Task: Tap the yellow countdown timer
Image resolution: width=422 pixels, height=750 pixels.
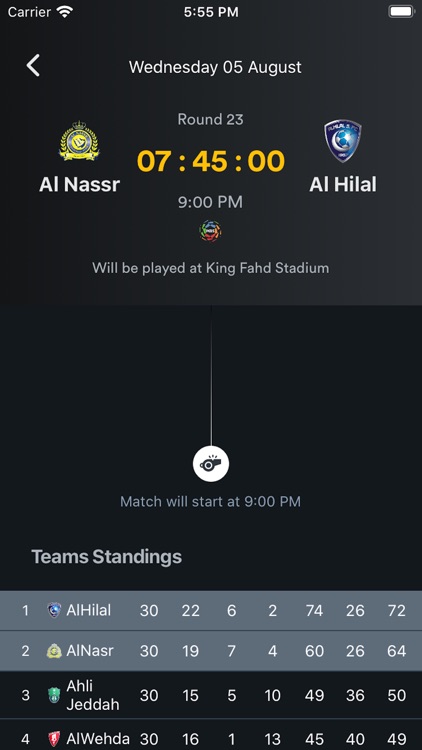Action: pyautogui.click(x=211, y=161)
